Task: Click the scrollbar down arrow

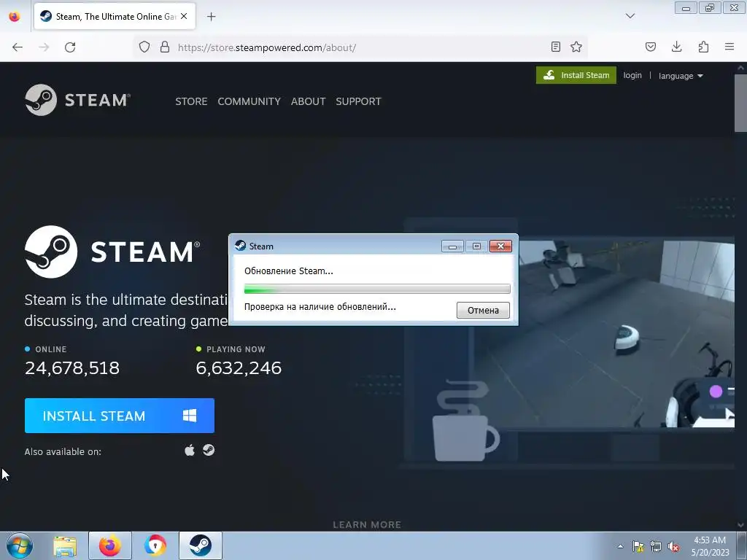Action: click(x=740, y=525)
